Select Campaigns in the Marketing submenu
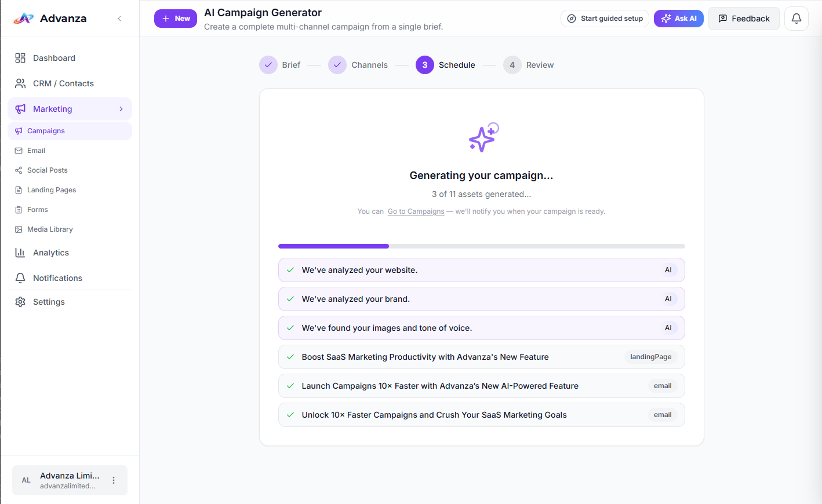Viewport: 822px width, 504px height. tap(70, 131)
